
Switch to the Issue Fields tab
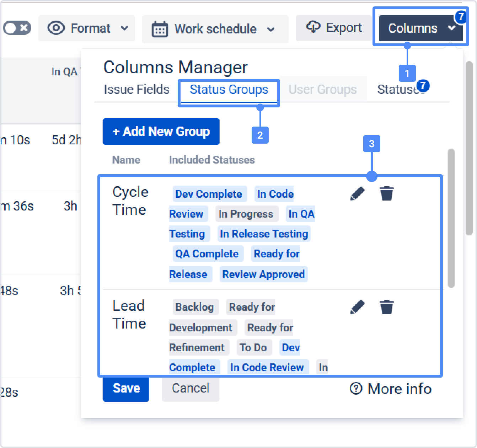pos(136,90)
